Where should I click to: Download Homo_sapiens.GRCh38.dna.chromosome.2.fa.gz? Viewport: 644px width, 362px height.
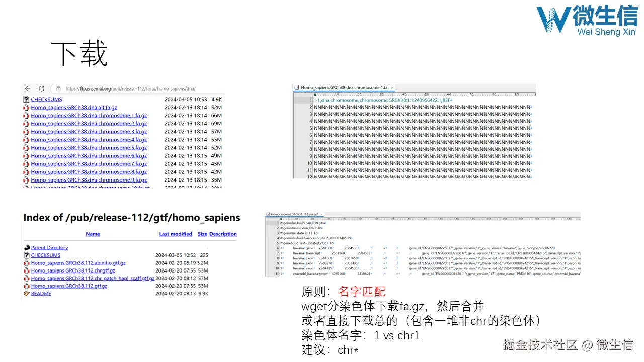(89, 123)
